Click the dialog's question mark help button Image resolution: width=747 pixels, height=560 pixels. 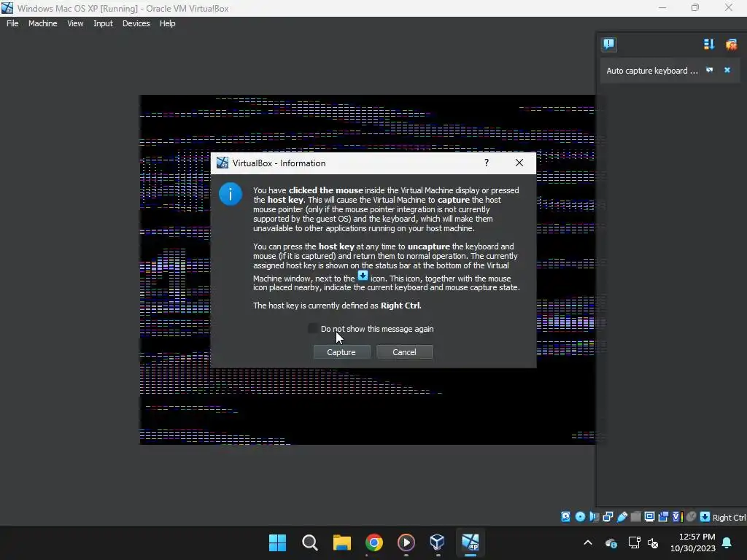(x=487, y=163)
